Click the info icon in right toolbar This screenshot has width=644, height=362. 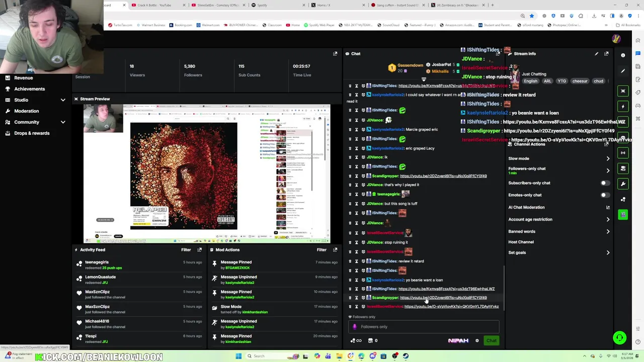pyautogui.click(x=623, y=55)
